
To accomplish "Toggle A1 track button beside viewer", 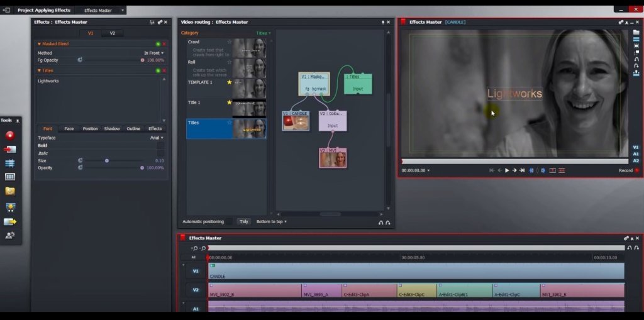I will [x=636, y=154].
